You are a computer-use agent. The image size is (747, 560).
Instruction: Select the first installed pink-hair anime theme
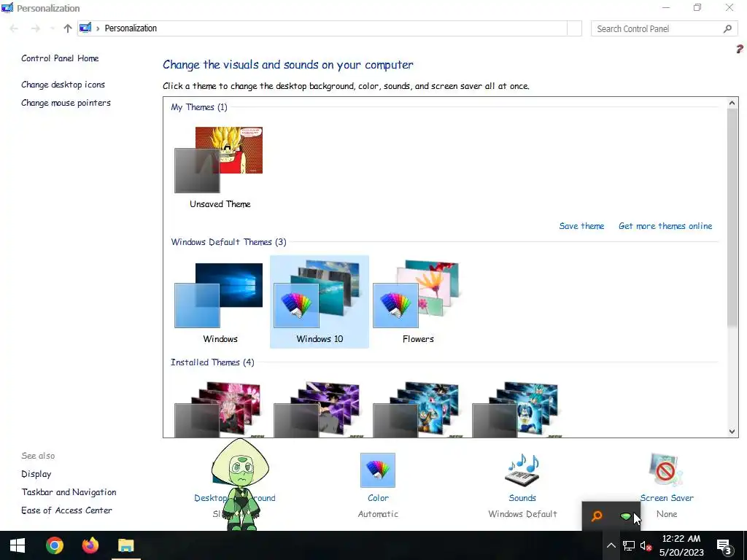219,408
